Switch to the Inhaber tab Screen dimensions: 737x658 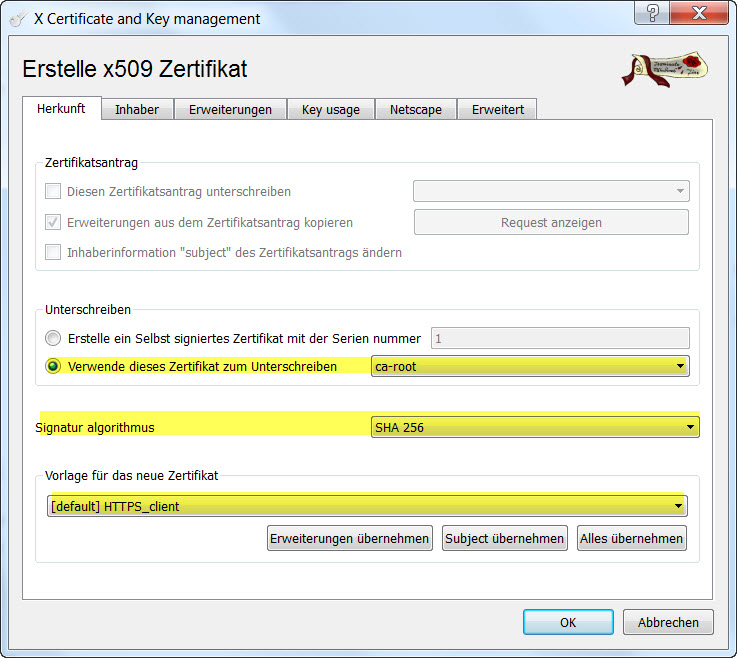pos(137,110)
